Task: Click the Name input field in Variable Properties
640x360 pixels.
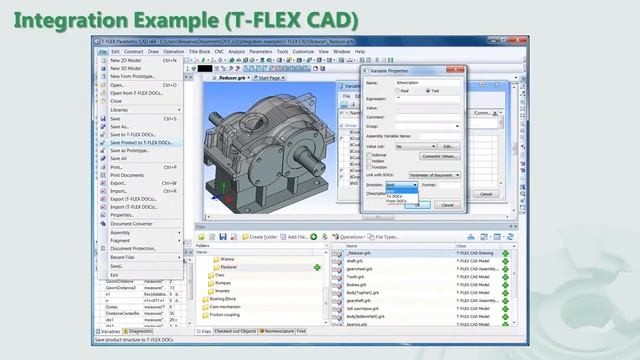Action: pyautogui.click(x=428, y=83)
